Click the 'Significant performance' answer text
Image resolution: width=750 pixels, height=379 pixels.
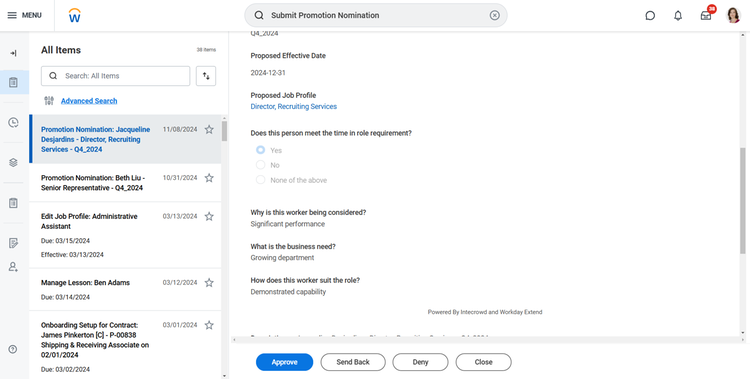coord(287,224)
